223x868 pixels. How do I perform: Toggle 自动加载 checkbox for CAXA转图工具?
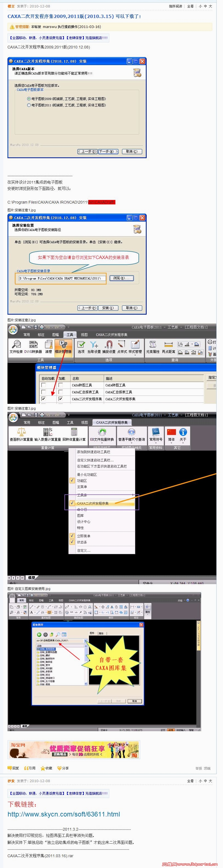point(43,385)
